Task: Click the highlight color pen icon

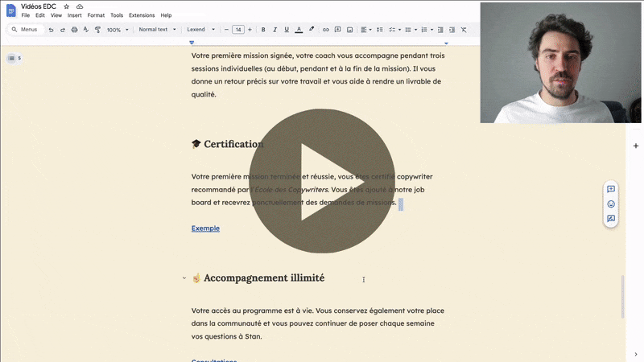Action: [x=312, y=30]
